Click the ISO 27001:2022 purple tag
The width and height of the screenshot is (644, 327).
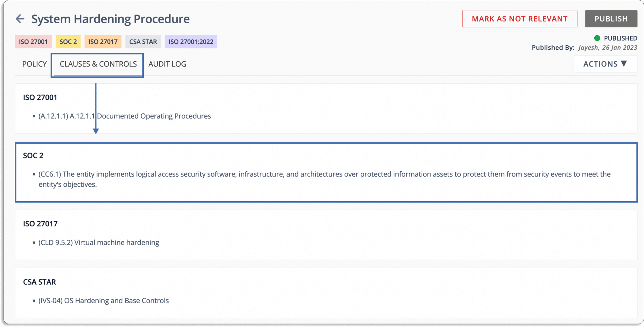coord(191,42)
